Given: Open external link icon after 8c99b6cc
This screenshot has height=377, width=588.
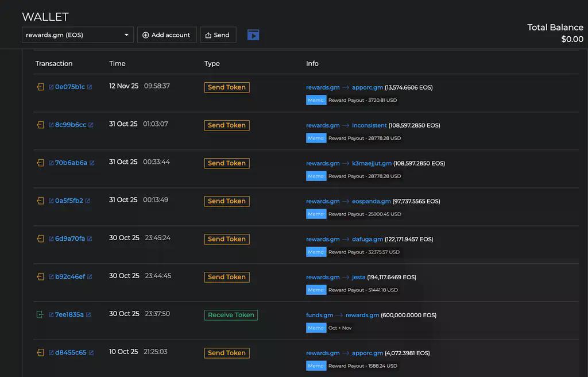Looking at the screenshot, I should (91, 125).
